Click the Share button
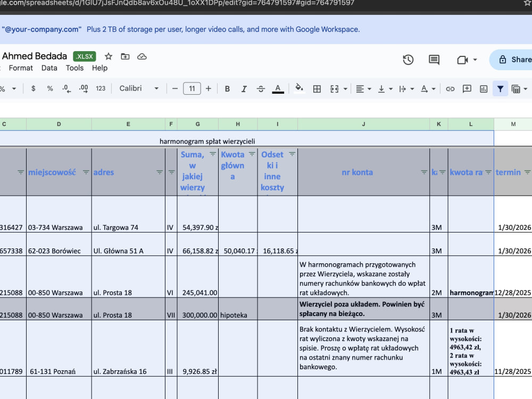The width and height of the screenshot is (532, 399). [x=512, y=60]
